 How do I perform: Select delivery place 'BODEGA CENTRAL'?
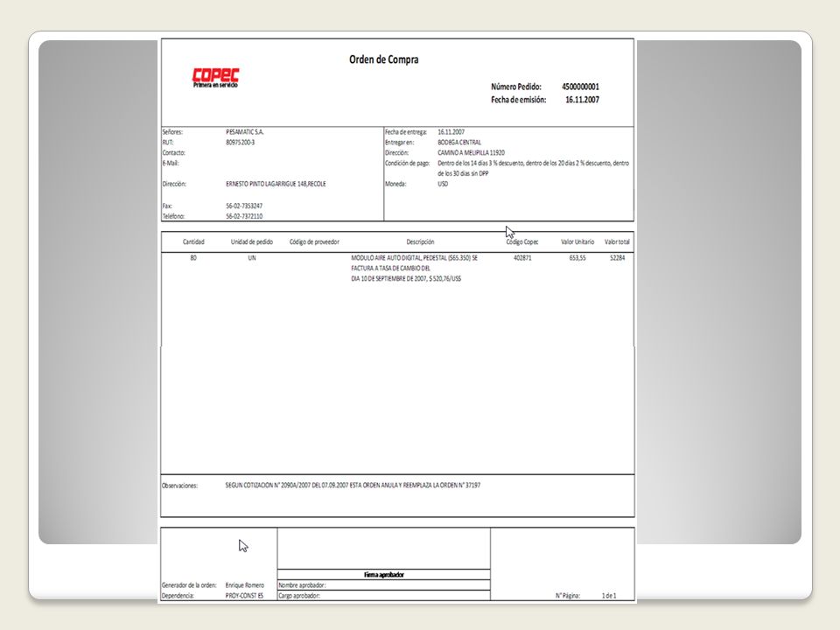point(459,143)
